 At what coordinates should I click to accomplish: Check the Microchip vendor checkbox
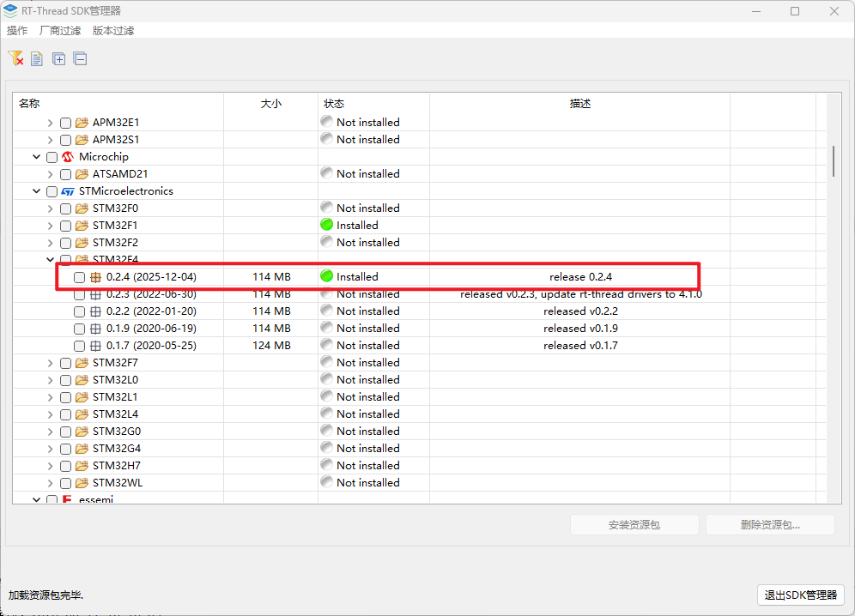[52, 157]
